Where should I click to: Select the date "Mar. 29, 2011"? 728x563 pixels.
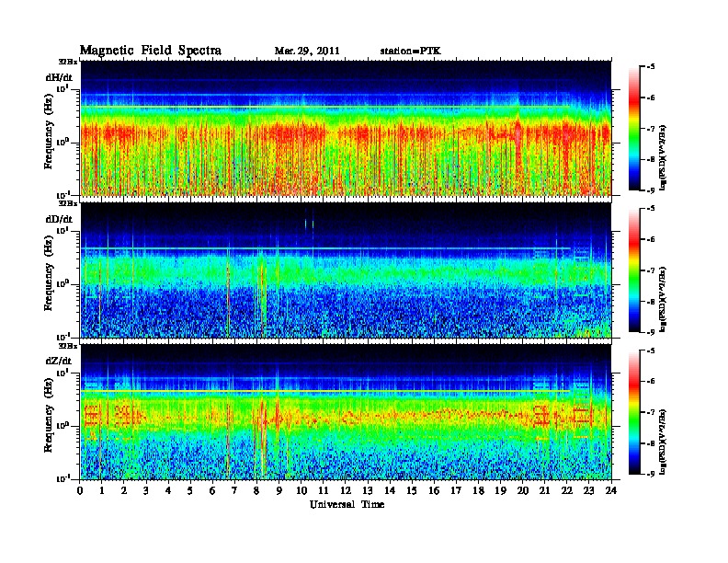coord(307,52)
